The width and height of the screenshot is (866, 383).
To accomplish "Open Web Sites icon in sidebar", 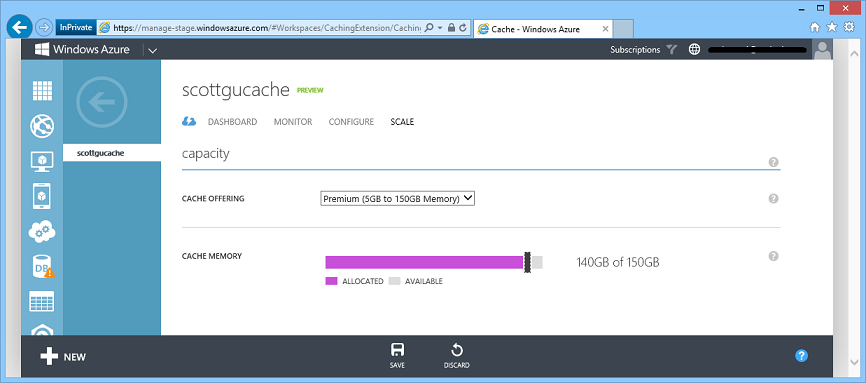I will coord(42,125).
